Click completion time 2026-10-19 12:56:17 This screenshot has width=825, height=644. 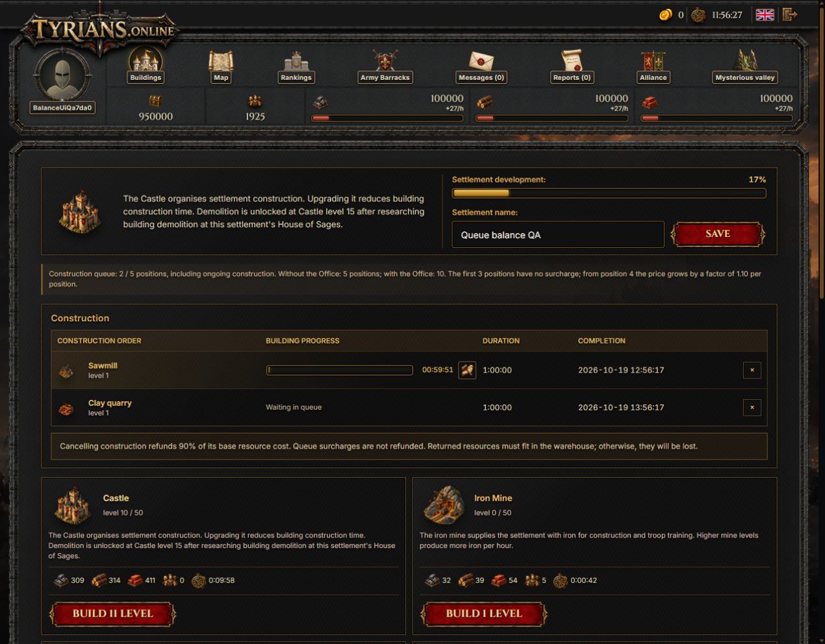click(x=621, y=370)
